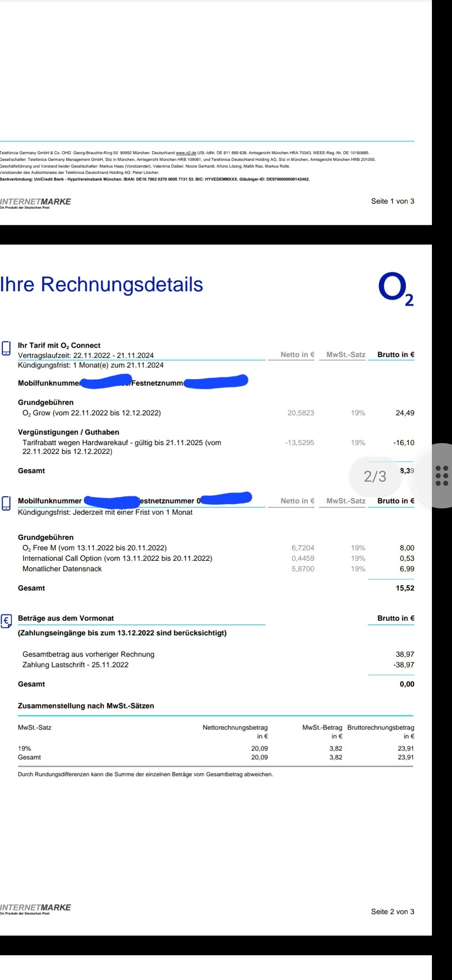Tap the phone icon beside Ihr Tarif mit O2 Connect
The image size is (452, 980).
click(x=6, y=348)
